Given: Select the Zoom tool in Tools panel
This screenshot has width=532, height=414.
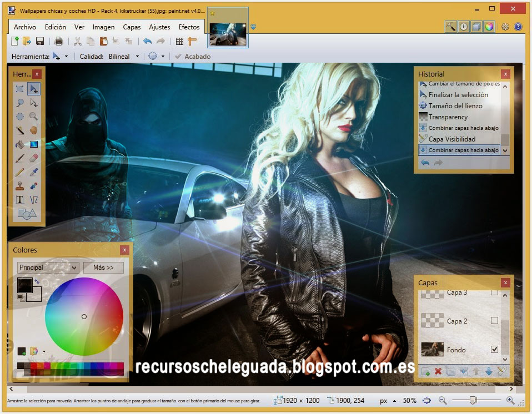Looking at the screenshot, I should (33, 117).
